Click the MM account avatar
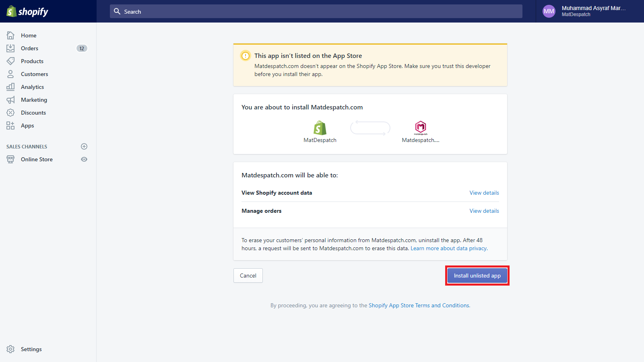The width and height of the screenshot is (644, 362). [549, 11]
